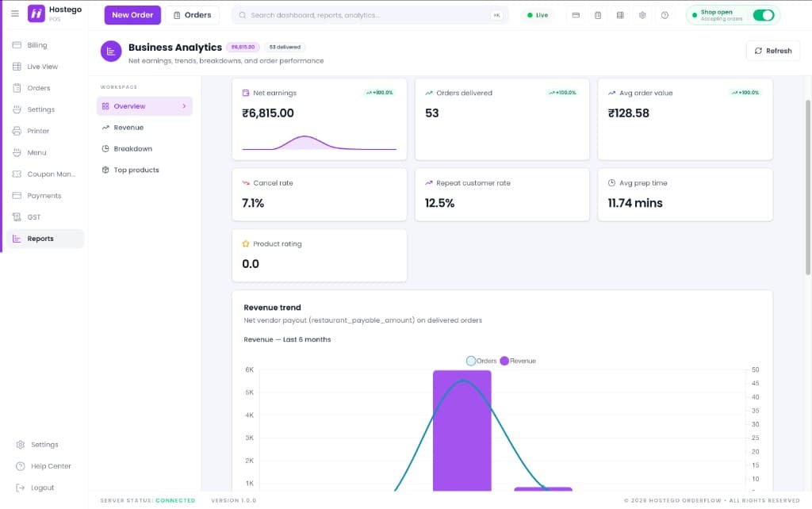Click Logout in the sidebar
Screen dimensions: 812x509
[35, 488]
